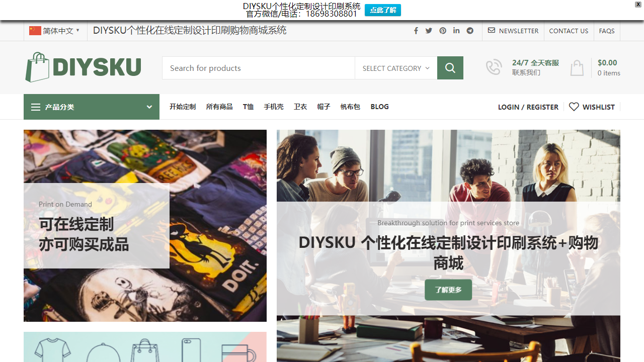Click the 了解更多 button
This screenshot has height=362, width=644.
(448, 290)
